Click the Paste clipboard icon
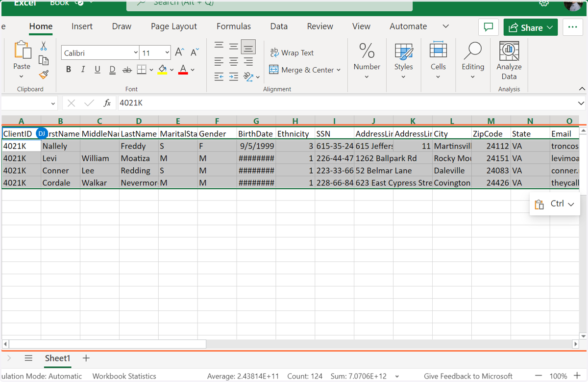Viewport: 588px width, 382px height. (x=22, y=51)
